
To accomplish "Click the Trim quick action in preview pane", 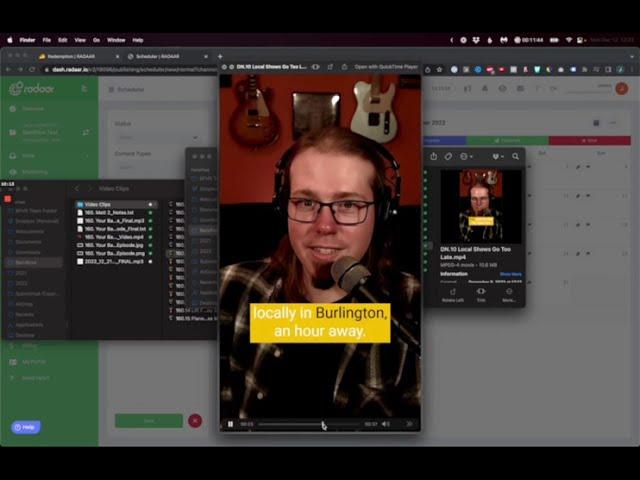I will coord(481,295).
